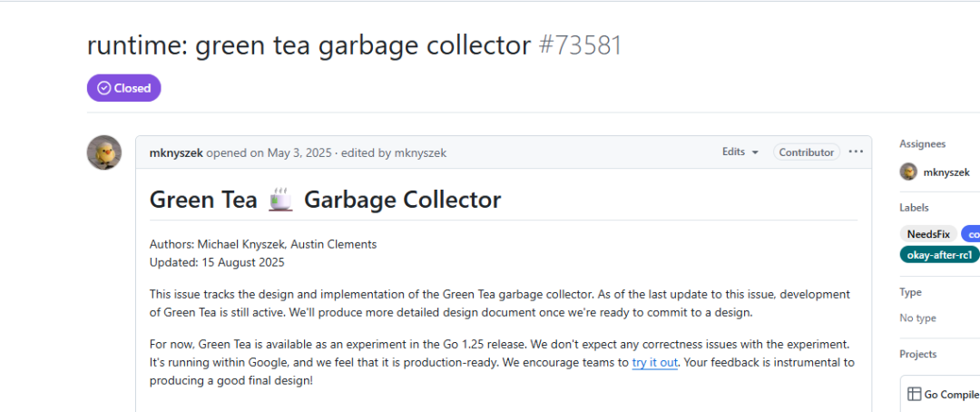Click the Contributor badge

point(807,152)
